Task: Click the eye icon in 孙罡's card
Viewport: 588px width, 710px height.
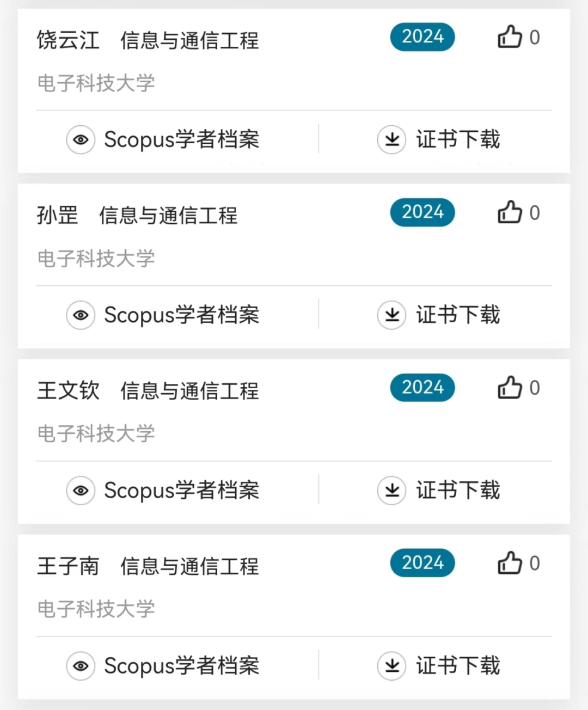Action: pos(81,315)
